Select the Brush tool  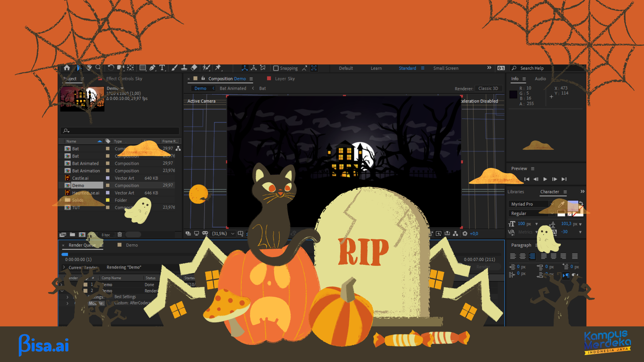tap(174, 68)
